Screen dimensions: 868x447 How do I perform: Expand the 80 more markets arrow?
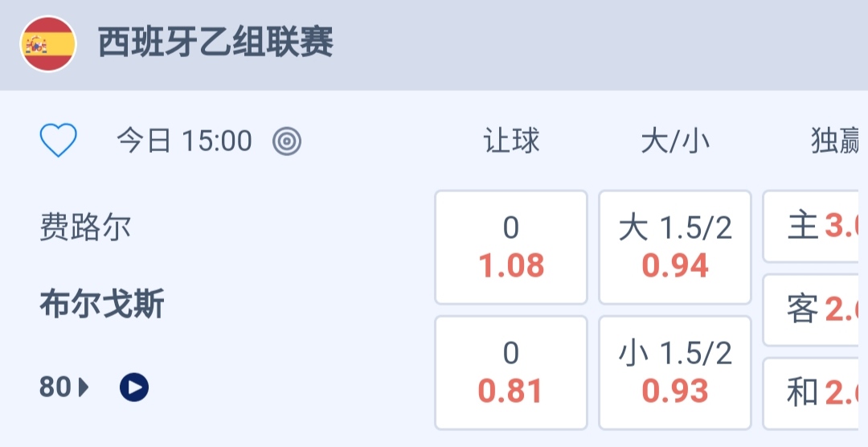coord(84,388)
